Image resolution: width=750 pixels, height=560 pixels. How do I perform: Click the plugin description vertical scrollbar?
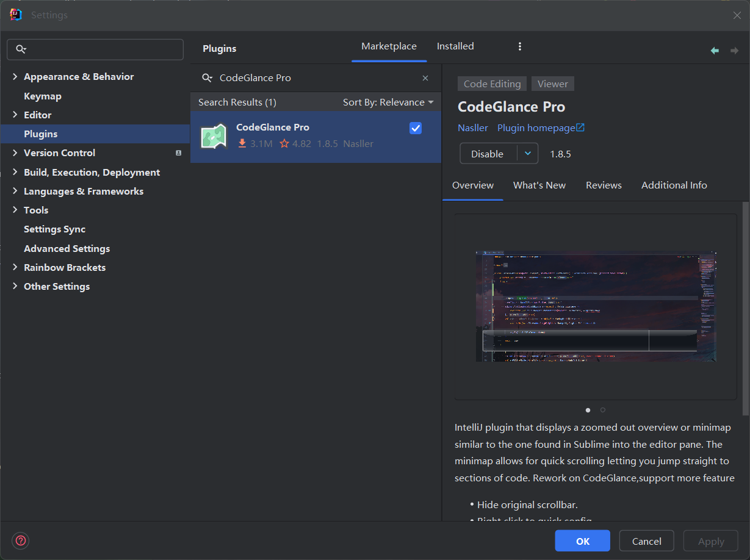click(x=745, y=308)
